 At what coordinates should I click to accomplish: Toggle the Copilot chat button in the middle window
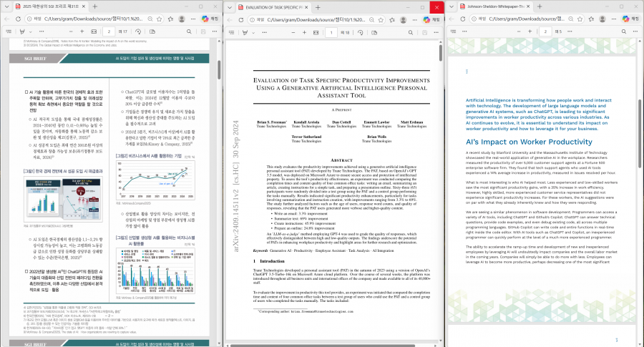(x=431, y=19)
